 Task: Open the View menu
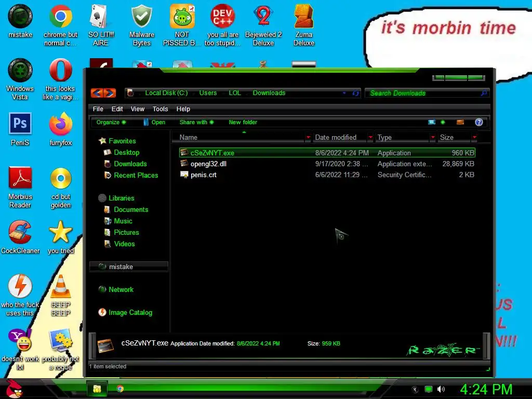pyautogui.click(x=137, y=109)
